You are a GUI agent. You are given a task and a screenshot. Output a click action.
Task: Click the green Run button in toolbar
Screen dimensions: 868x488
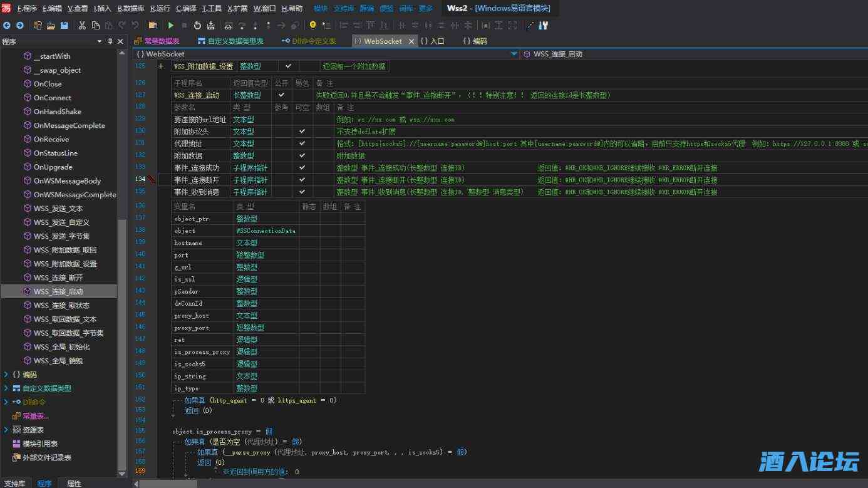point(170,26)
